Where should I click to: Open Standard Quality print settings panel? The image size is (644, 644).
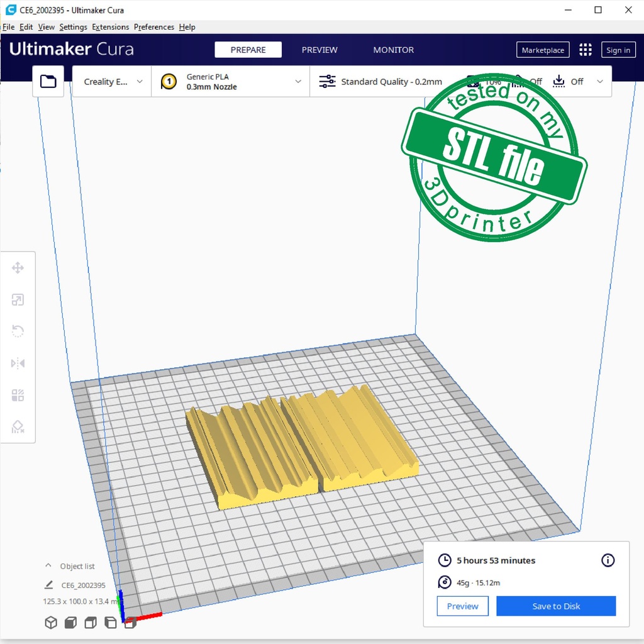(390, 82)
